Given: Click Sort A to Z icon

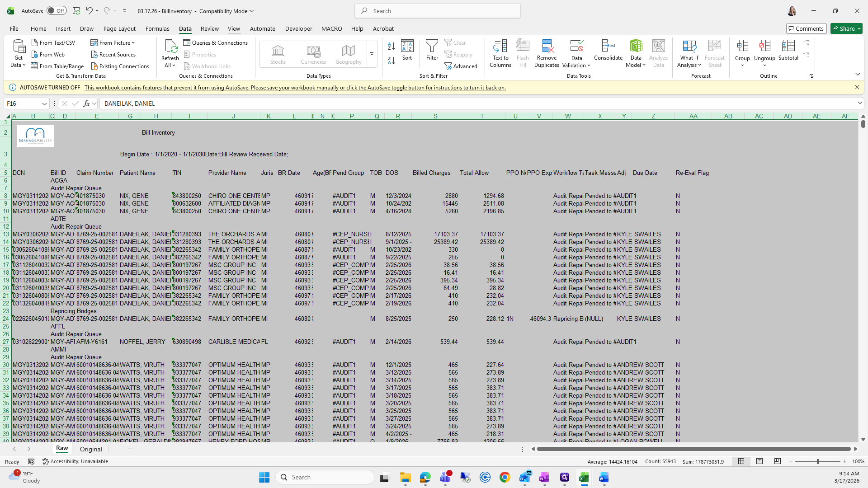Looking at the screenshot, I should [x=392, y=46].
